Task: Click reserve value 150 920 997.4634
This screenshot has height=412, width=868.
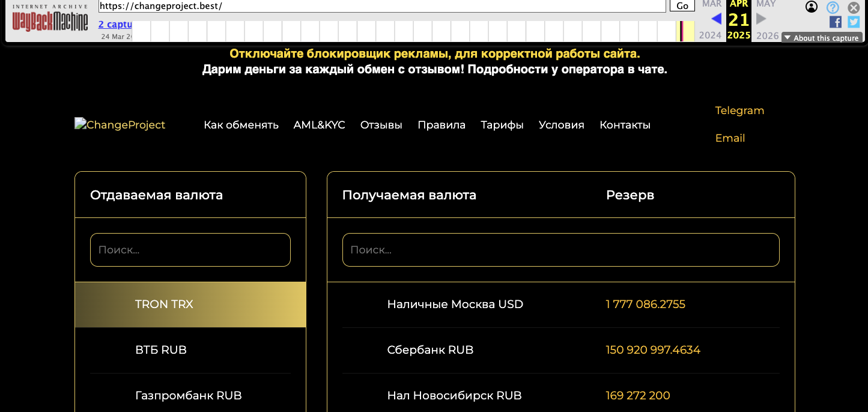Action: [653, 350]
